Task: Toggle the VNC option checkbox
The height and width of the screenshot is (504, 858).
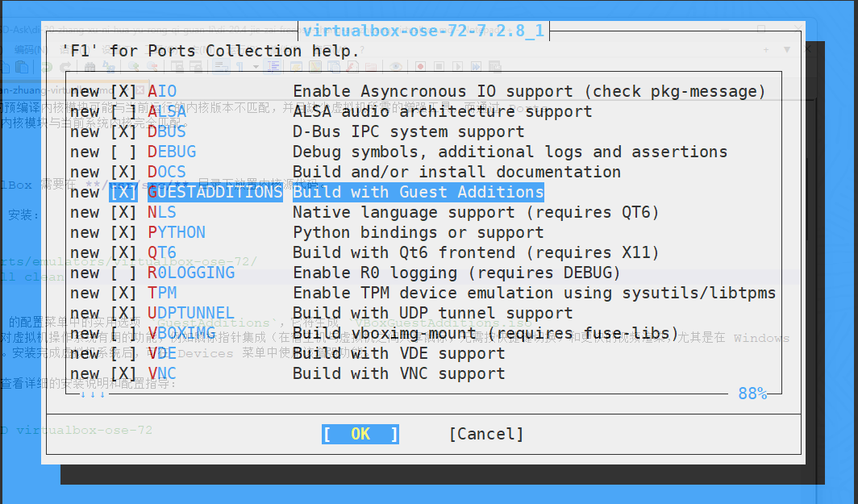Action: [123, 373]
